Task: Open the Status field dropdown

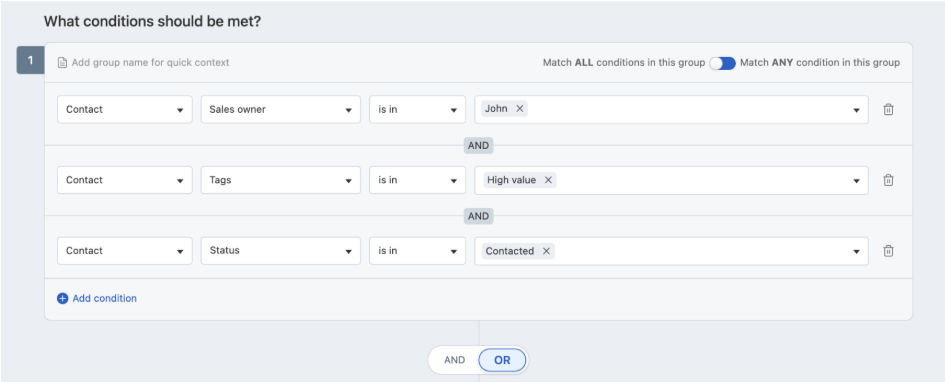Action: (x=281, y=251)
